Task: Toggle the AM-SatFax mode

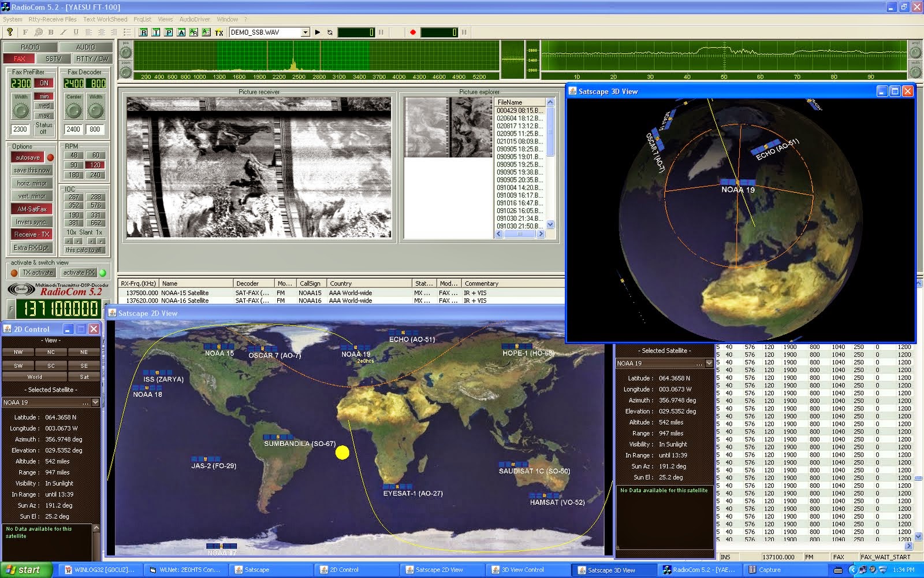Action: tap(32, 209)
